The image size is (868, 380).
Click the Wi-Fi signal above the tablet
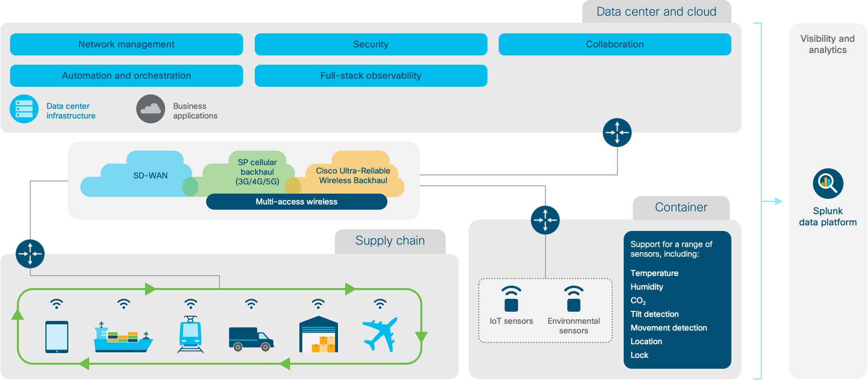pyautogui.click(x=57, y=304)
